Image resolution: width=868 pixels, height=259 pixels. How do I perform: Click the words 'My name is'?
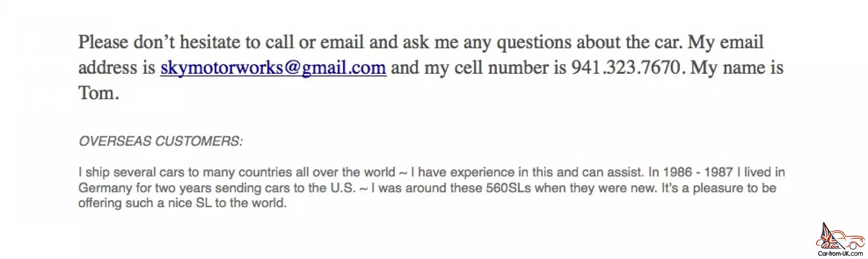pyautogui.click(x=737, y=68)
